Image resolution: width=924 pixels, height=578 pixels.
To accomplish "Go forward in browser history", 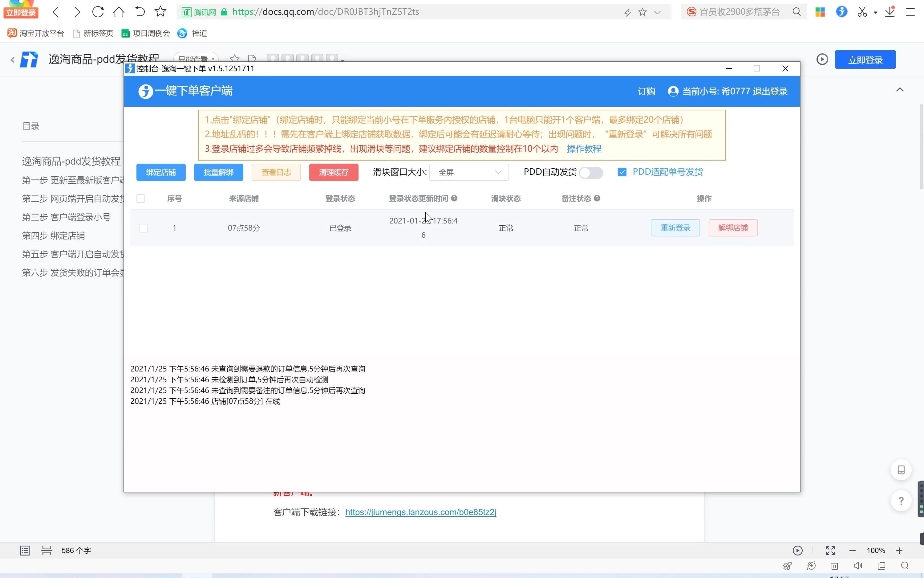I will (77, 12).
